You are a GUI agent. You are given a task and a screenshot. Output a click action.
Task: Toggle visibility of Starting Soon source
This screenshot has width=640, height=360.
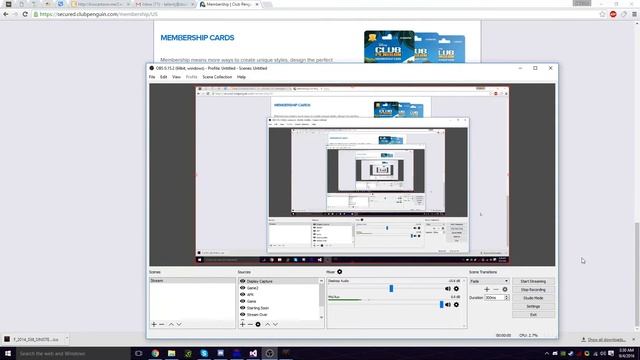pyautogui.click(x=242, y=308)
